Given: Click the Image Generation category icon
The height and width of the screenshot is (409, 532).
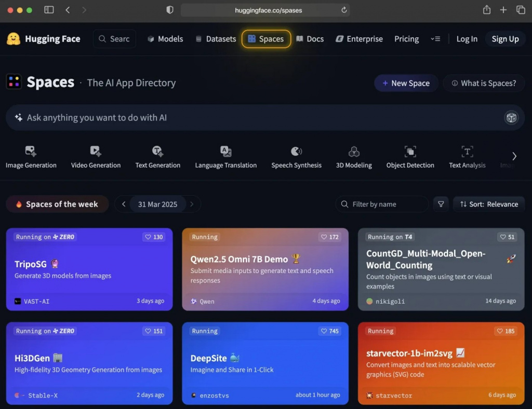Looking at the screenshot, I should [x=31, y=152].
